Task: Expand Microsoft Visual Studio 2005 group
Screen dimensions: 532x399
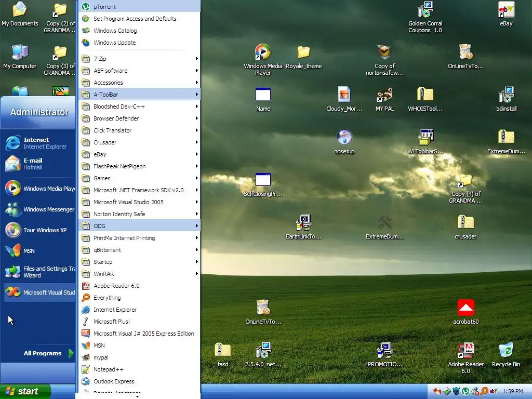Action: [139, 202]
